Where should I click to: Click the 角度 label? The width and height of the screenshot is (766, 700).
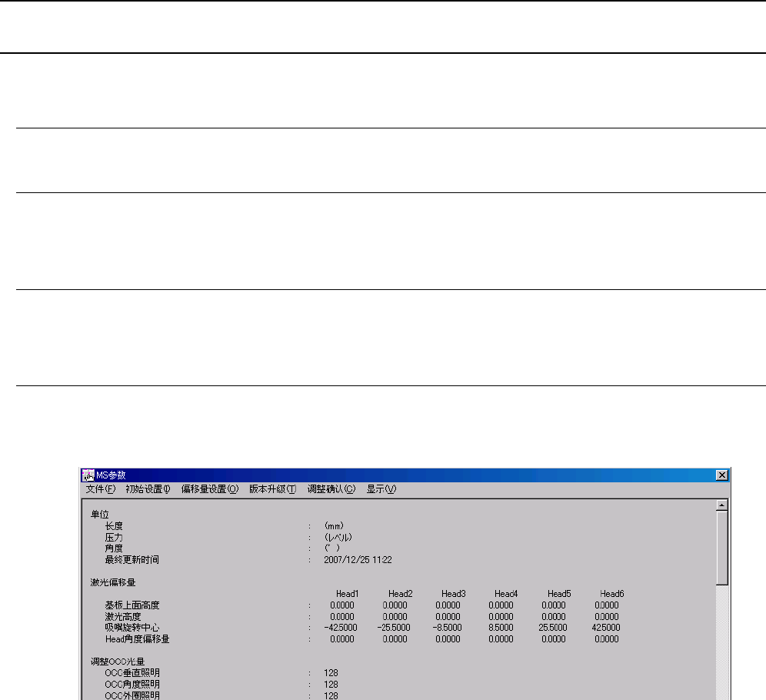(114, 548)
